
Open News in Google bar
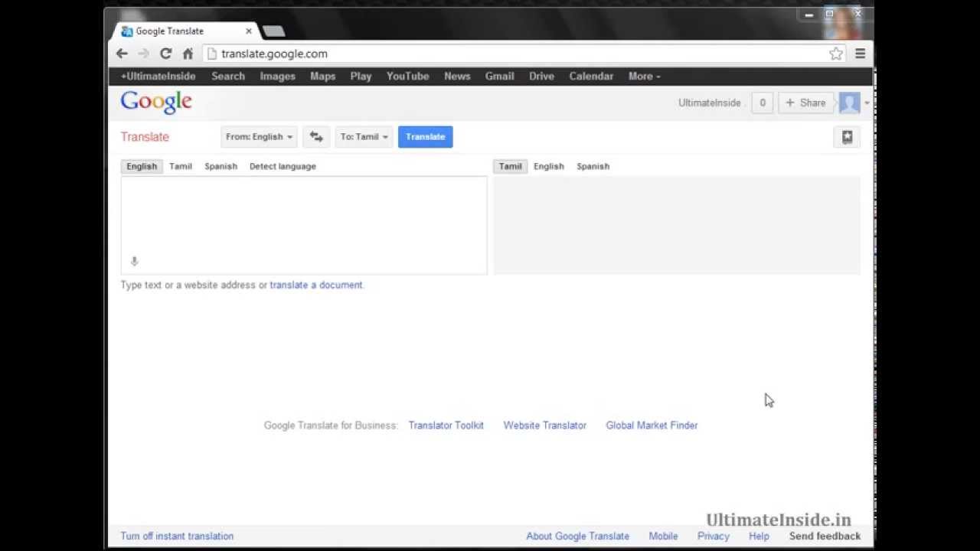coord(457,77)
